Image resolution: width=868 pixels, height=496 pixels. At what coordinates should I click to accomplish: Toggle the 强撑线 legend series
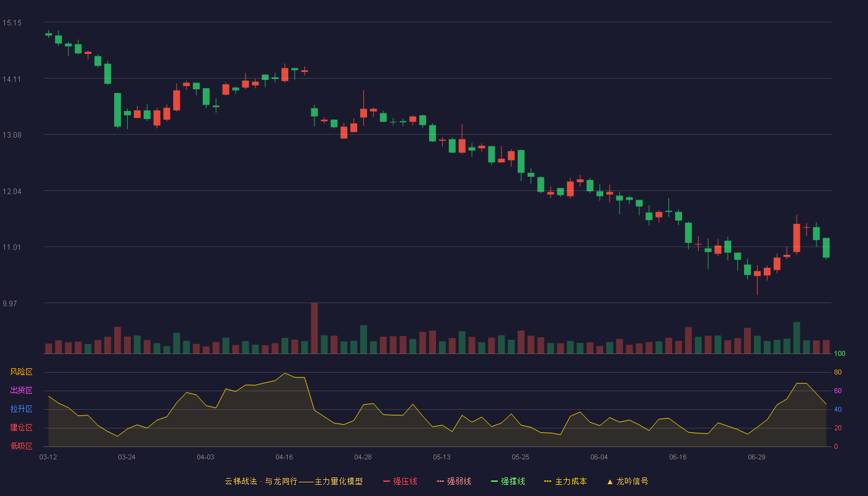coord(508,481)
